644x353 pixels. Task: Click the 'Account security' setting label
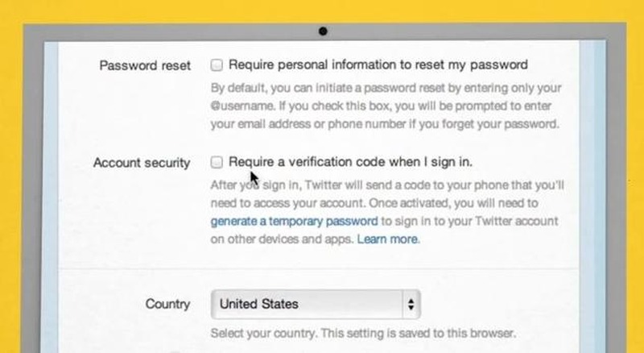142,163
